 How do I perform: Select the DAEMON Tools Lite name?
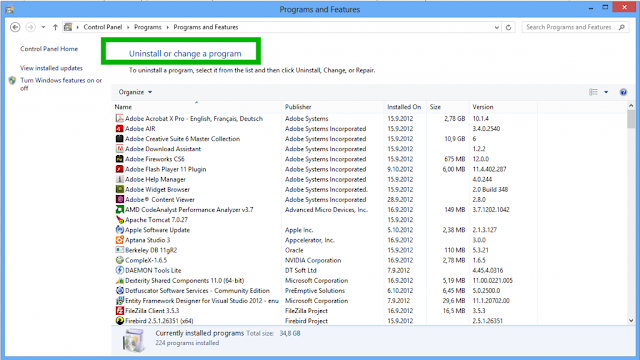tap(153, 270)
